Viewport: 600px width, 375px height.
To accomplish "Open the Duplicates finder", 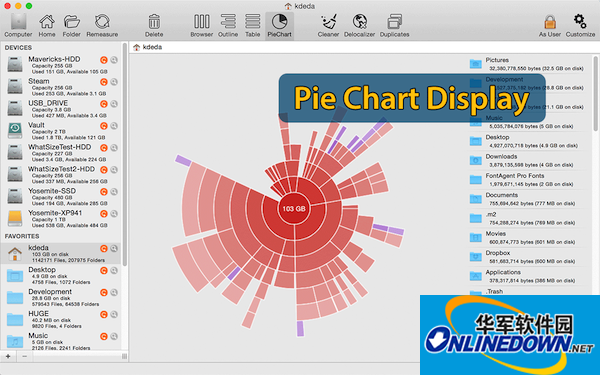I will 394,25.
